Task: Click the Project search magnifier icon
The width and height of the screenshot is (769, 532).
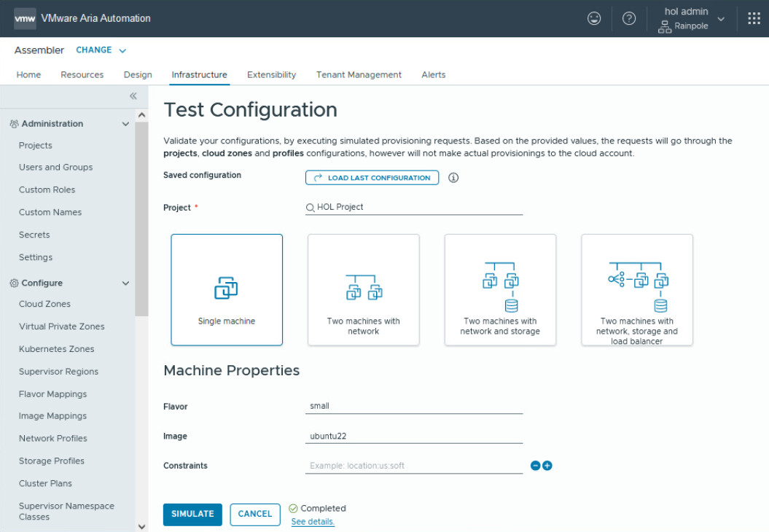Action: click(310, 208)
